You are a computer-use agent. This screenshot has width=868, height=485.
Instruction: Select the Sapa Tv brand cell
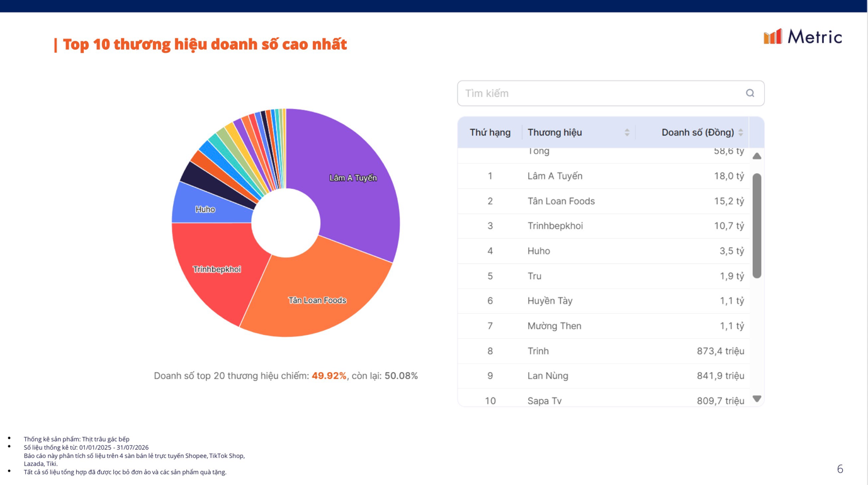[544, 401]
